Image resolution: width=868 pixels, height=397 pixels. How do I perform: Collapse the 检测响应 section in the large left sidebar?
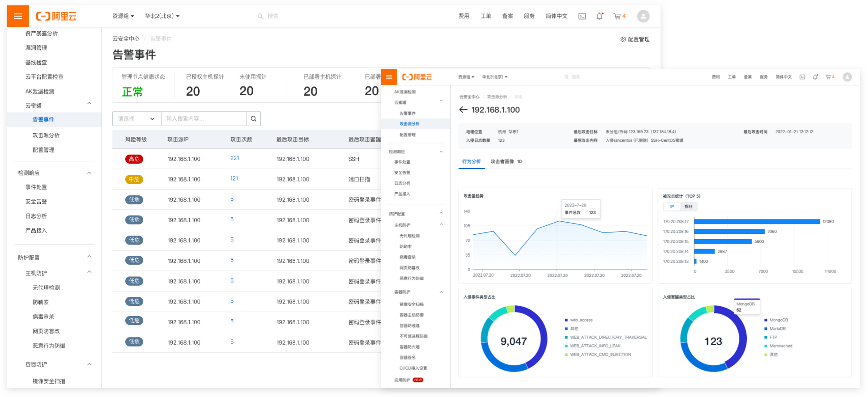(x=89, y=173)
